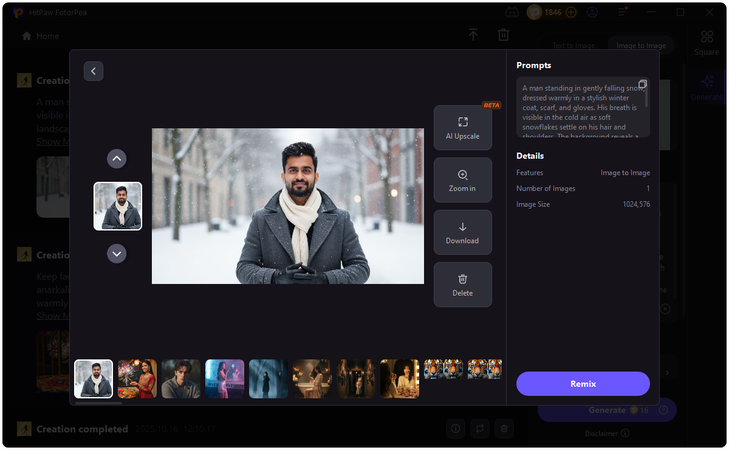Add credits with the plus coin icon
Screen dimensions: 729x450
click(x=571, y=13)
